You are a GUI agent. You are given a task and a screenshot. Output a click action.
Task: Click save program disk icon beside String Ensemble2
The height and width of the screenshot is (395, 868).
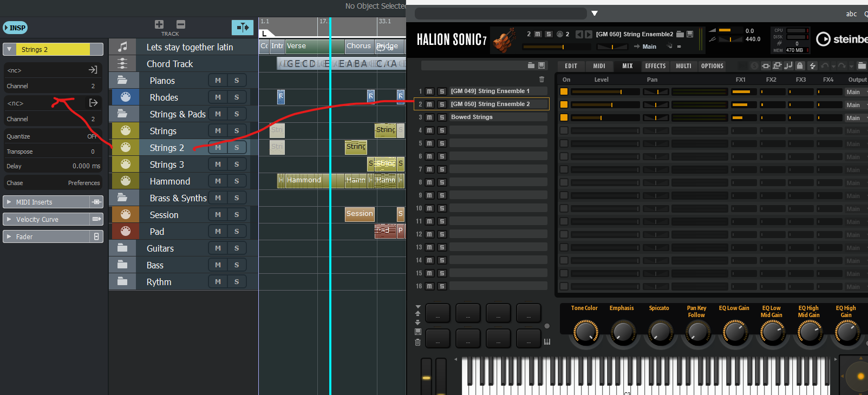coord(690,34)
